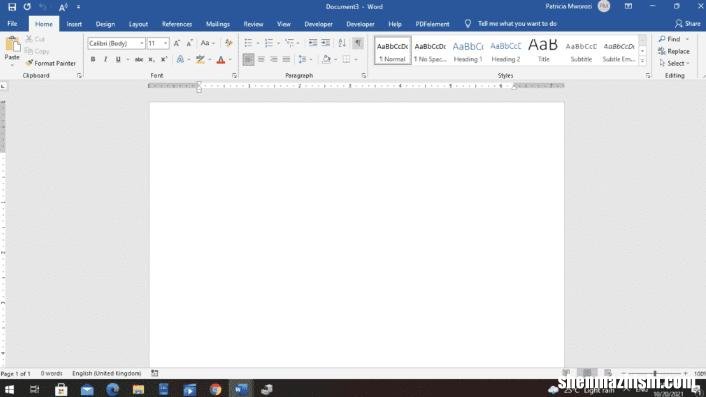Click the Redo icon in the title bar

tap(27, 7)
